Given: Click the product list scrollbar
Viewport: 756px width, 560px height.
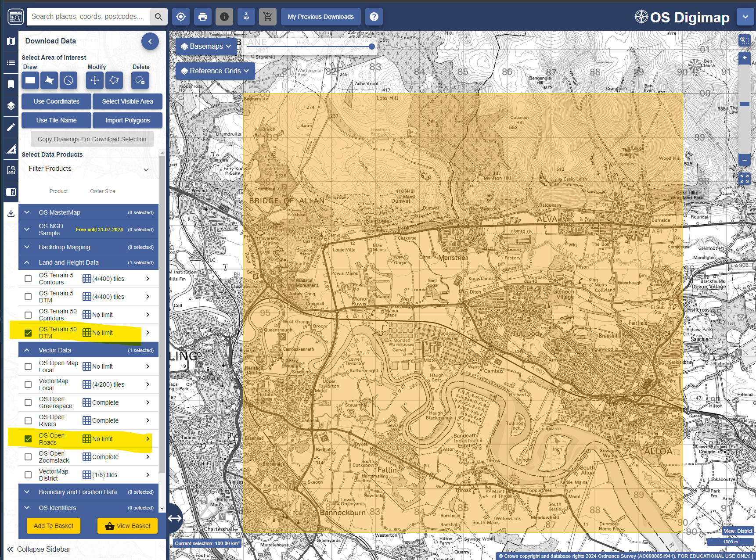Looking at the screenshot, I should coord(162,315).
